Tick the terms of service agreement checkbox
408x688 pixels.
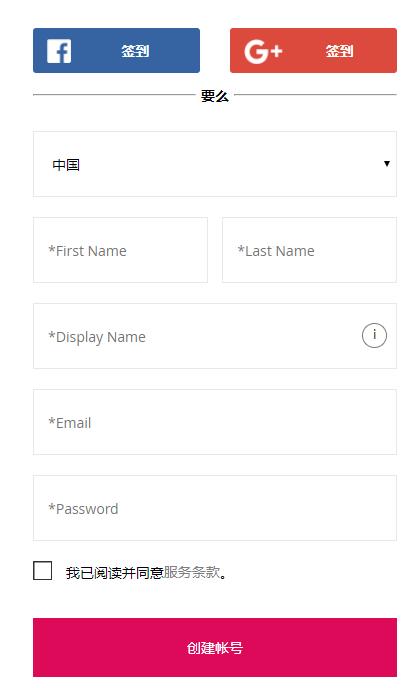43,570
